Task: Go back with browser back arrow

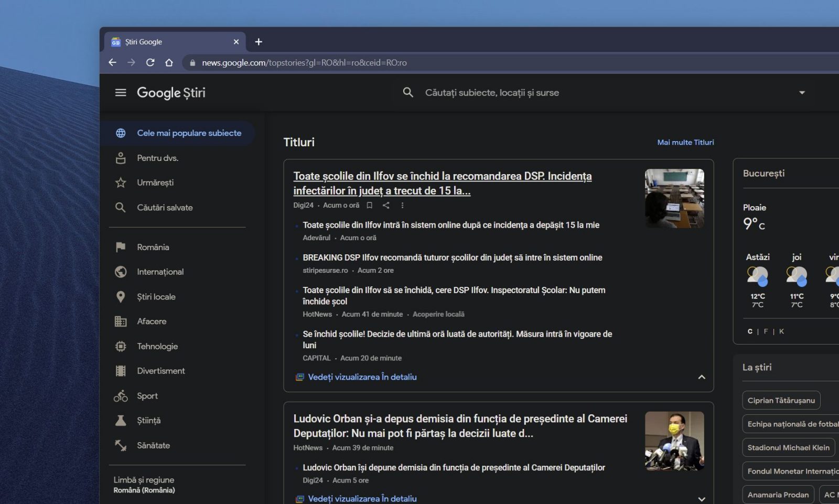Action: [112, 62]
